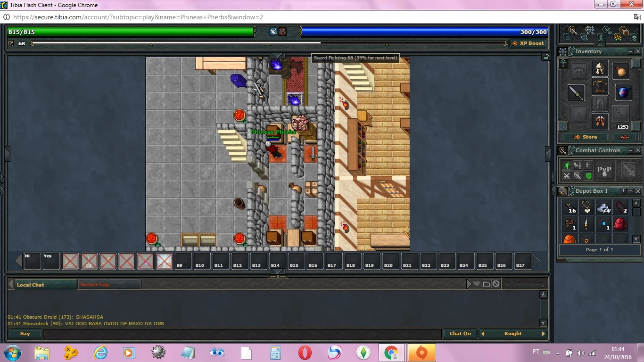
Task: Minimize the Depot Box I panel
Action: pos(630,191)
